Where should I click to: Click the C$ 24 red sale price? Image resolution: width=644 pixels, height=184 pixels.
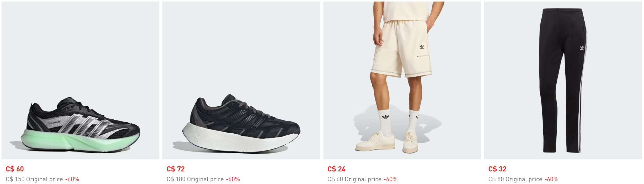click(336, 169)
